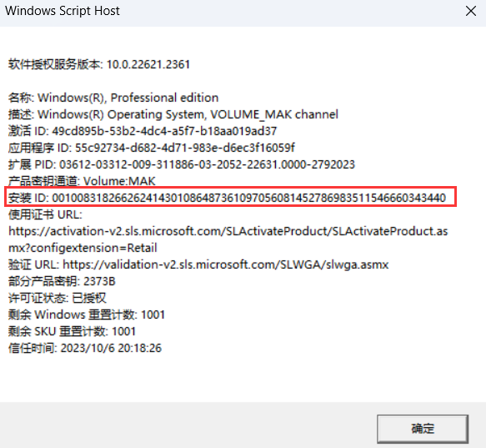Click the VOLUME_MAK channel description line

pyautogui.click(x=173, y=114)
